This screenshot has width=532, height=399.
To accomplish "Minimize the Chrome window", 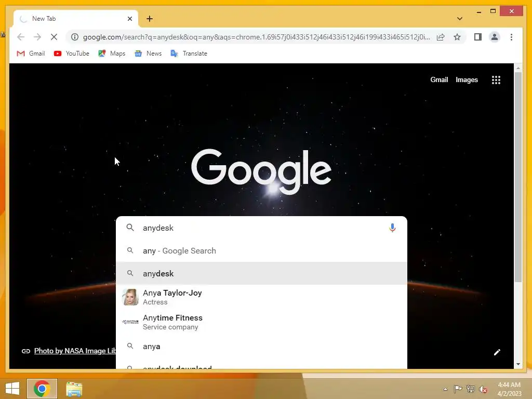I will [478, 11].
